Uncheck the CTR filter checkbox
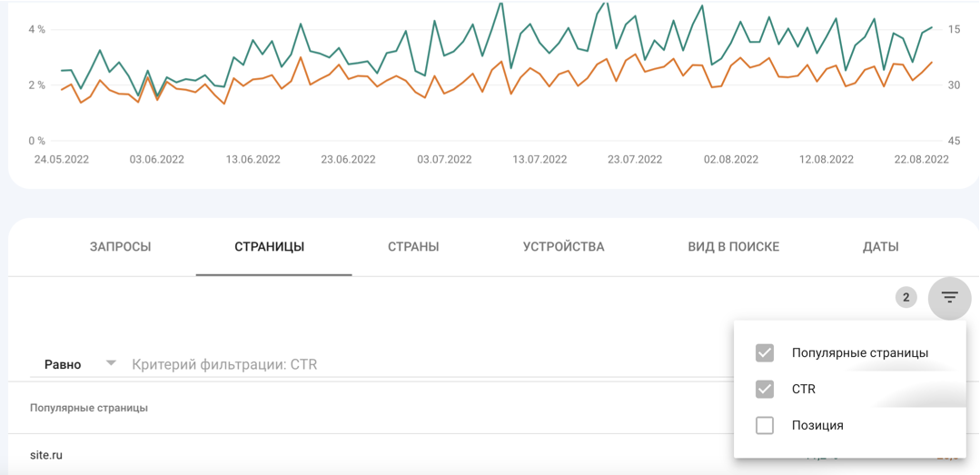Image resolution: width=980 pixels, height=475 pixels. point(765,389)
